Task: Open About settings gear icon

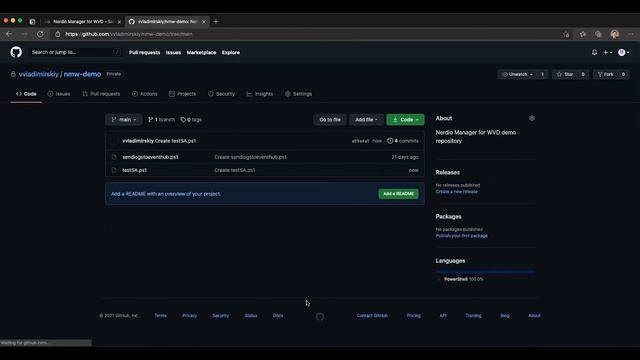Action: click(532, 118)
